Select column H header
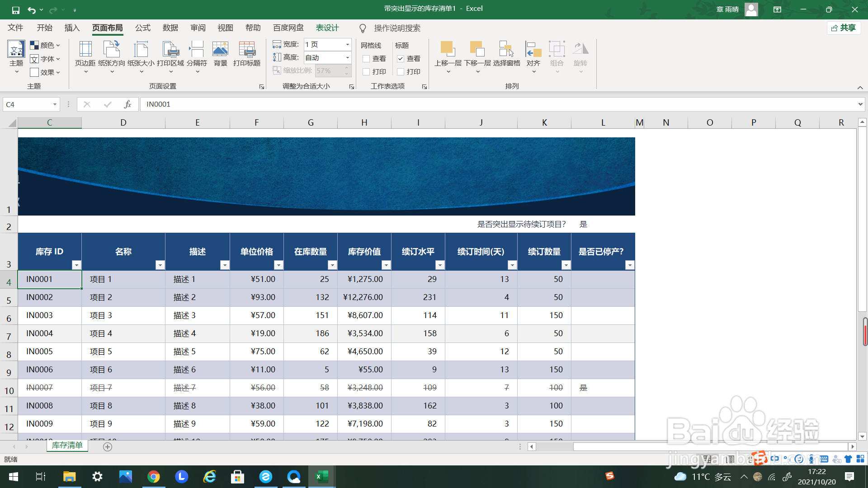This screenshot has width=868, height=488. pyautogui.click(x=364, y=123)
